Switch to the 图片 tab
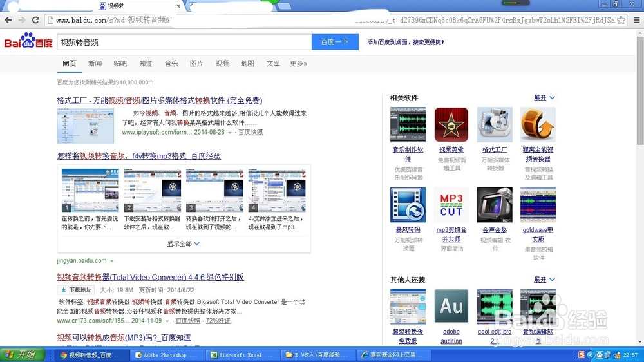The width and height of the screenshot is (644, 362). [x=196, y=64]
